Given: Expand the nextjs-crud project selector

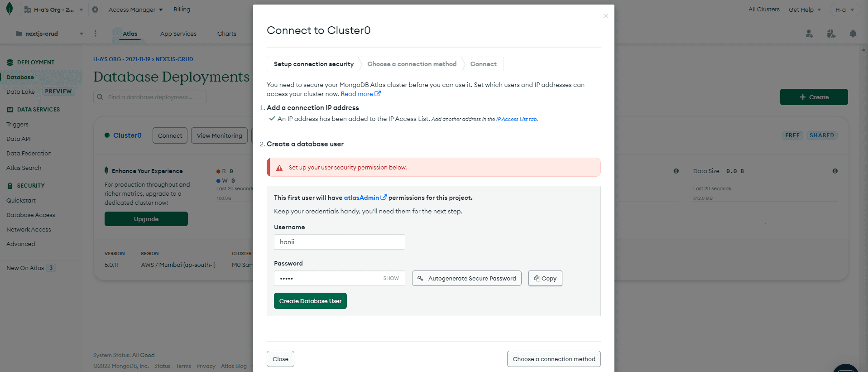Looking at the screenshot, I should pyautogui.click(x=49, y=34).
